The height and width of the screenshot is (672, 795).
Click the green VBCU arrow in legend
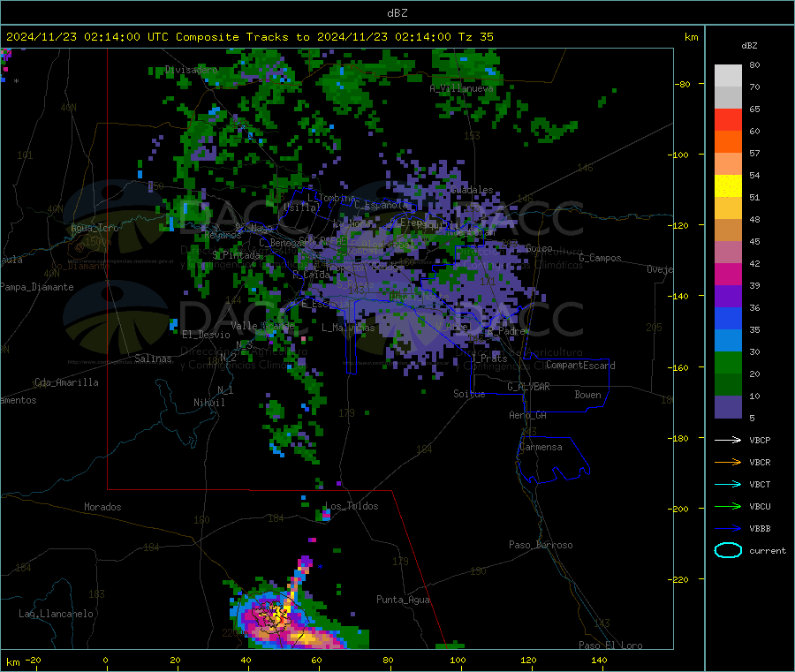pos(728,506)
